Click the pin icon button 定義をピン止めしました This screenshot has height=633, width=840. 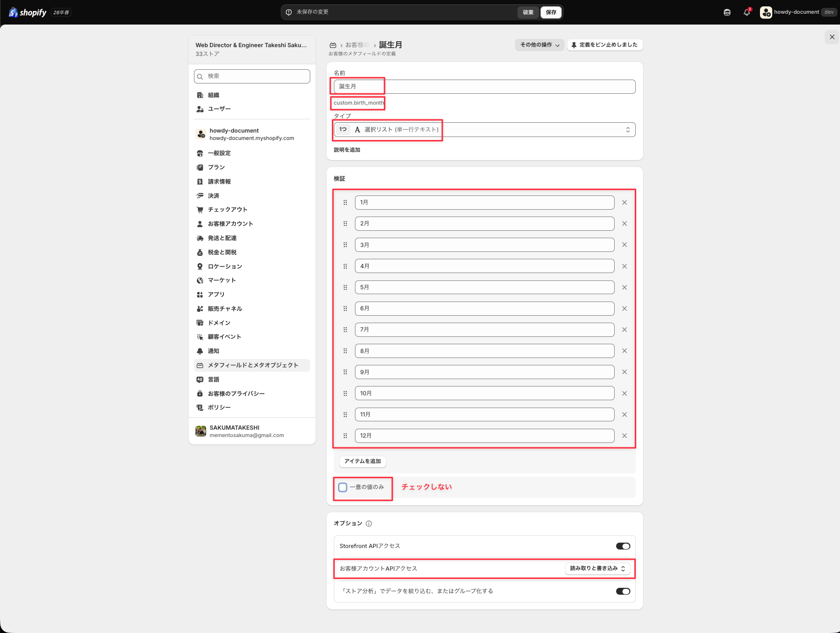coord(605,45)
